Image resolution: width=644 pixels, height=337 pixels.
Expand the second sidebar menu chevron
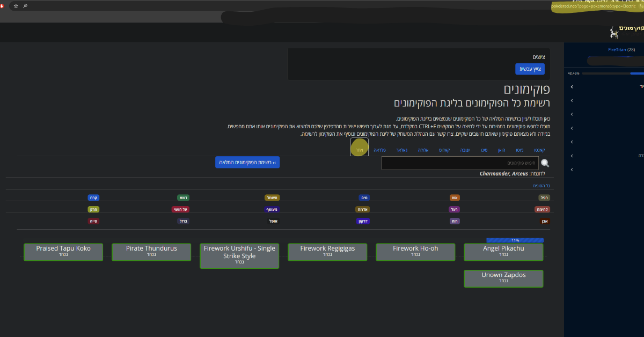pyautogui.click(x=572, y=100)
